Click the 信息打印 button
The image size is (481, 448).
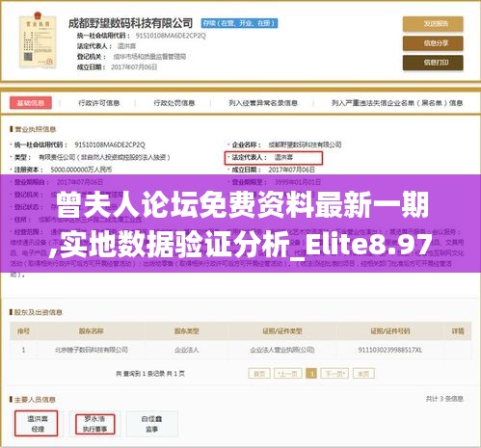433,63
